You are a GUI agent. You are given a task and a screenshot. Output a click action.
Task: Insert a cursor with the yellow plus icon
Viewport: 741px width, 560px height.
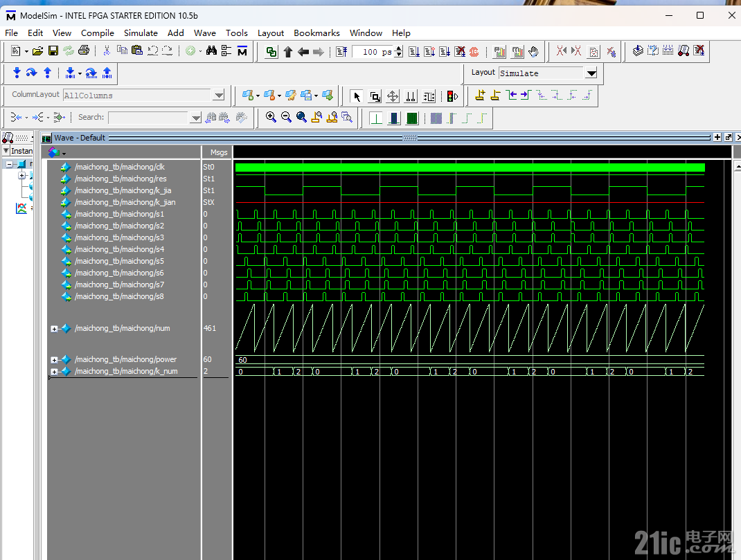pos(480,96)
